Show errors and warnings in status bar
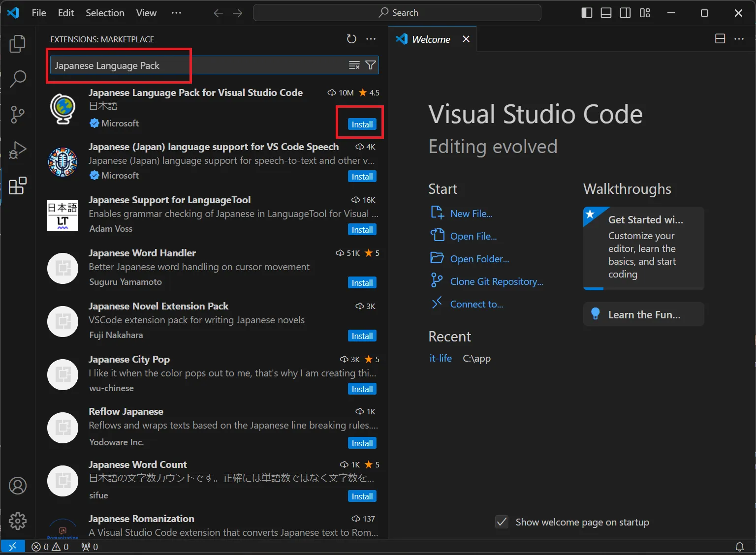The image size is (756, 555). tap(50, 547)
